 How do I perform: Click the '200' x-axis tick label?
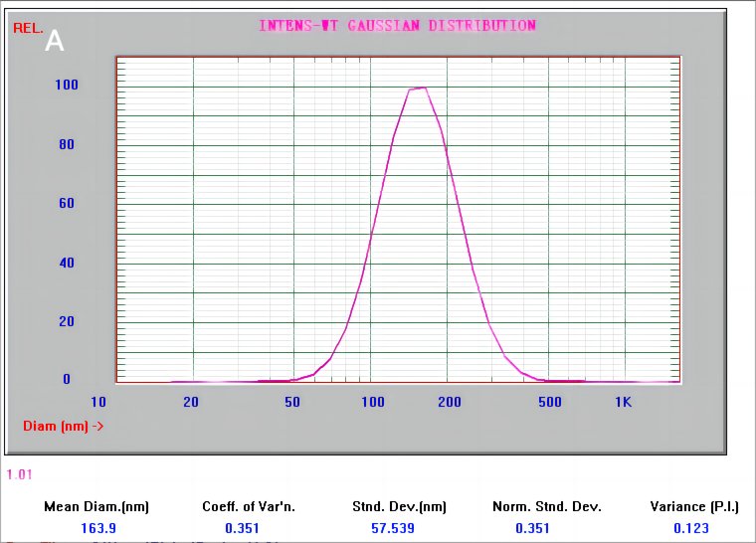point(447,402)
